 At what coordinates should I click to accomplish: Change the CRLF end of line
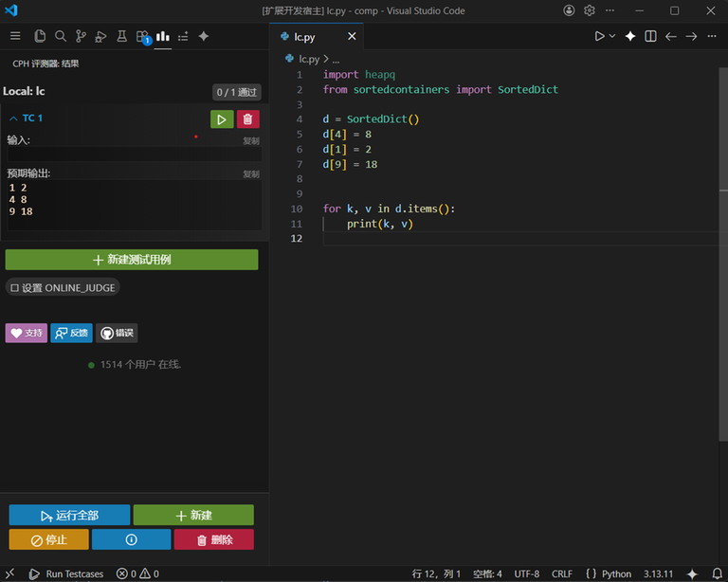click(562, 573)
